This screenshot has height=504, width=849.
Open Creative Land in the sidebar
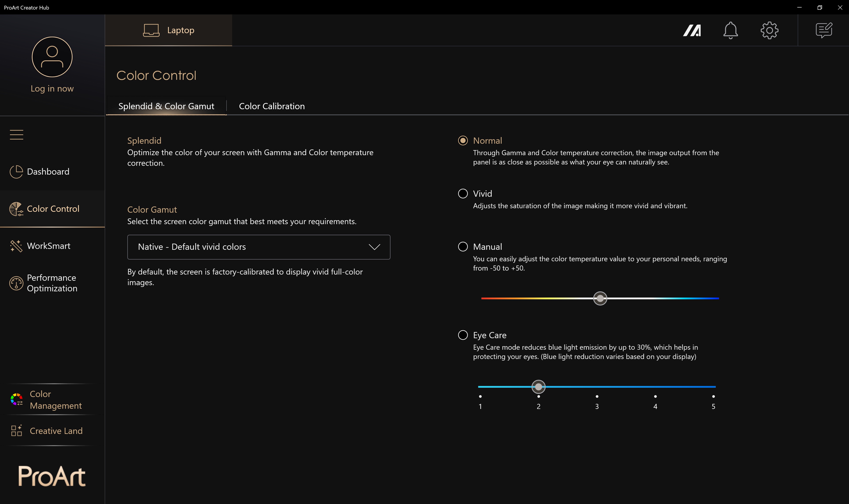coord(56,431)
